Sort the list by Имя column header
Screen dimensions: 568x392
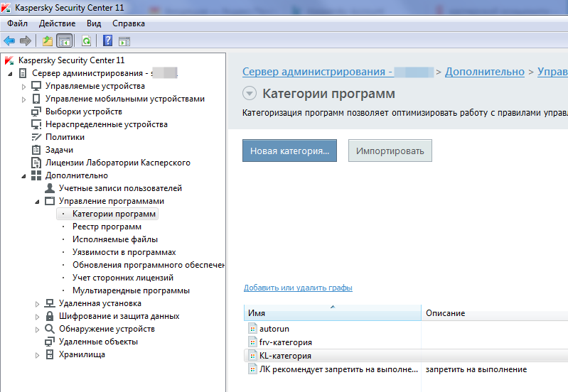coord(331,313)
